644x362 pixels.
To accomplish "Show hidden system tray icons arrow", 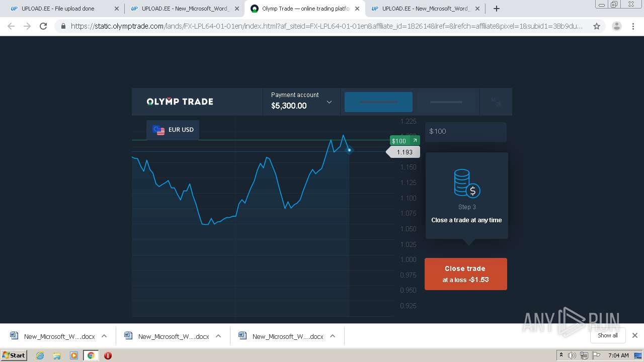I will [x=561, y=355].
